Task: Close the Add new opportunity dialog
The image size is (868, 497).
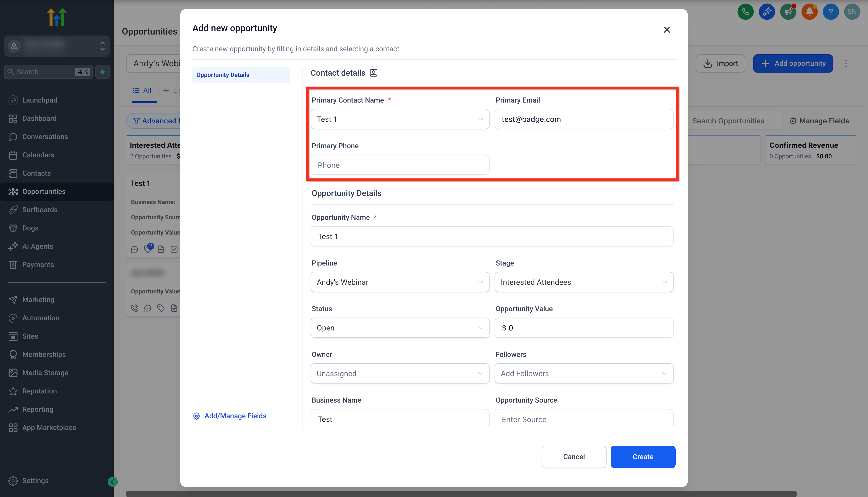Action: point(666,30)
